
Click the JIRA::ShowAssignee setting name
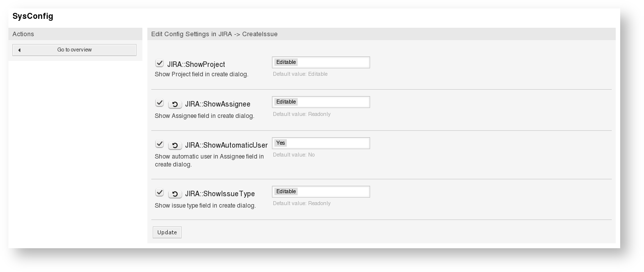[x=218, y=104]
